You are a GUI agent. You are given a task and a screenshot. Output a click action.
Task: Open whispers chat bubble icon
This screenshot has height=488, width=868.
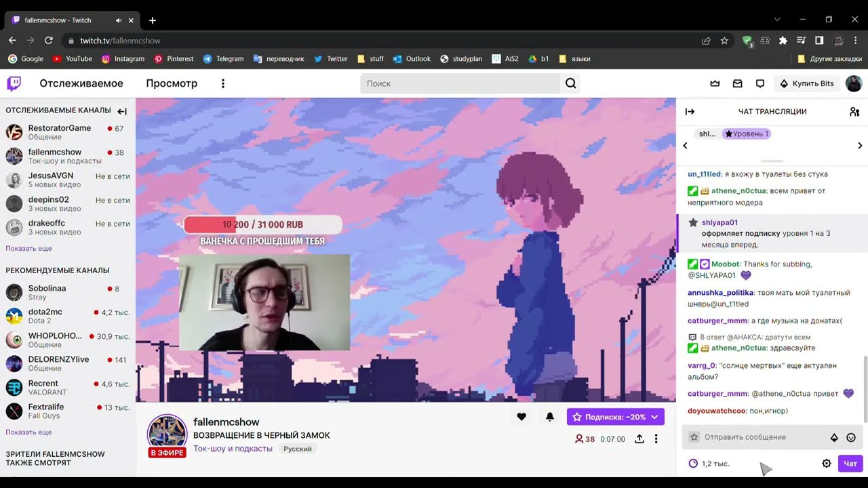(x=760, y=83)
